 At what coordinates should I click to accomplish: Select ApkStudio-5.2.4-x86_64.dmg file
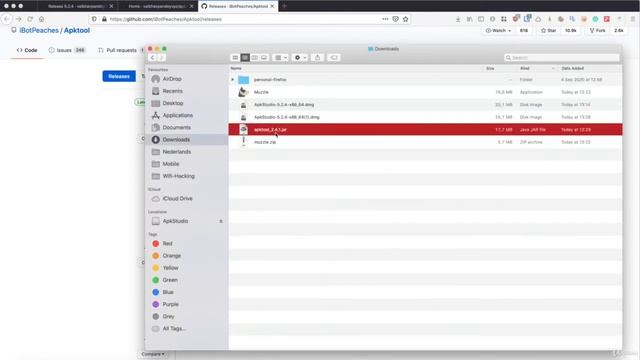pyautogui.click(x=425, y=105)
